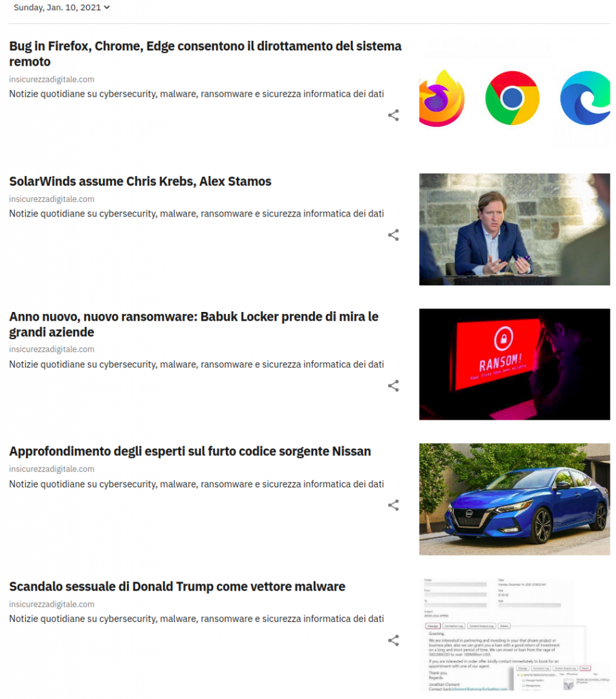Share the Firefox, Chrome, Edge bug article
This screenshot has height=699, width=616.
click(394, 115)
